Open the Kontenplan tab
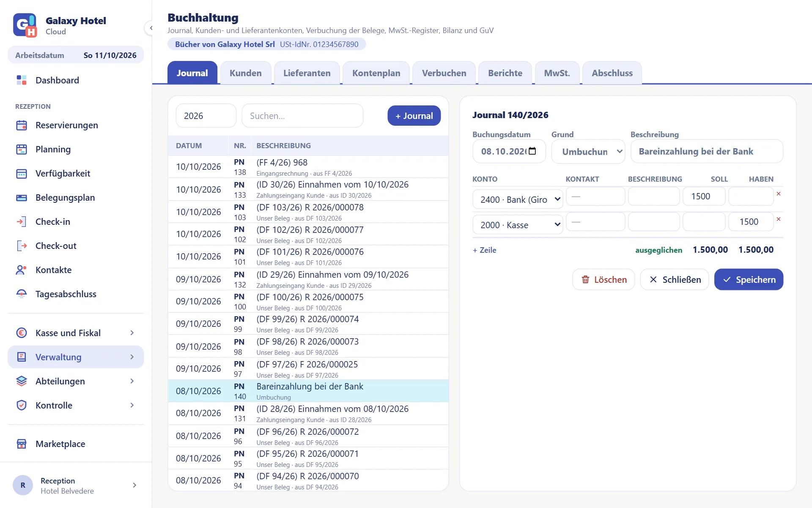 (376, 73)
